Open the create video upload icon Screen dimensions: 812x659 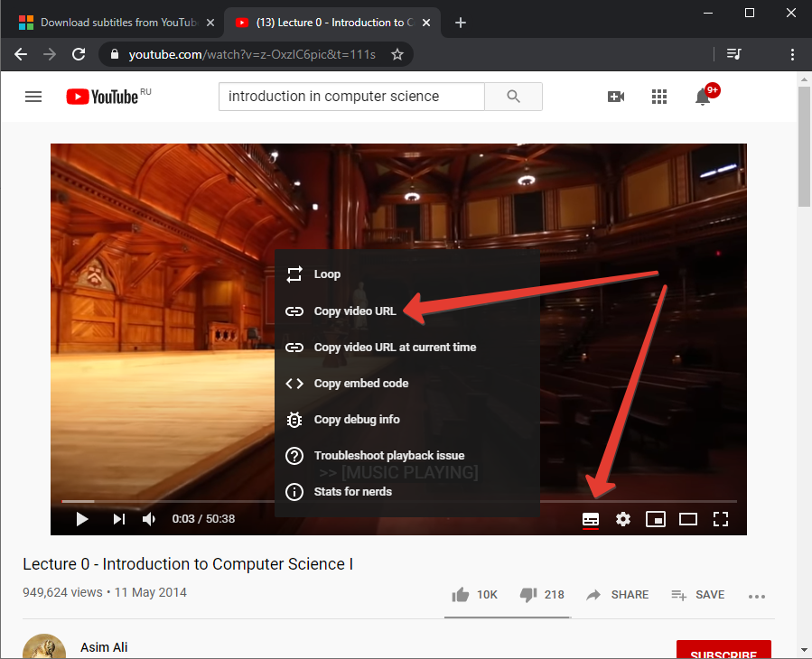tap(616, 97)
